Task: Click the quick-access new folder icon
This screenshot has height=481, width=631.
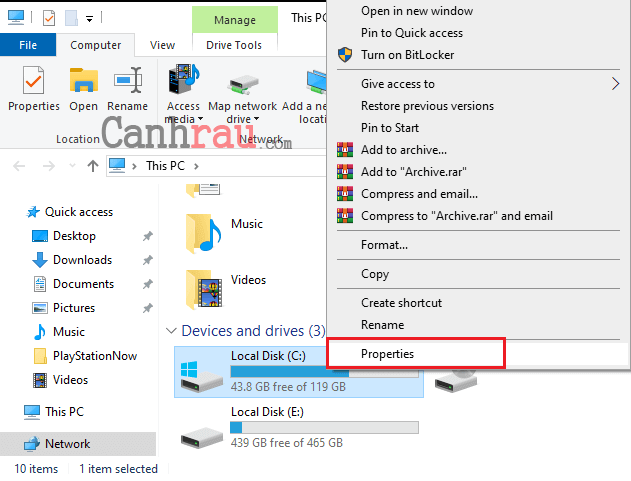Action: (x=71, y=18)
